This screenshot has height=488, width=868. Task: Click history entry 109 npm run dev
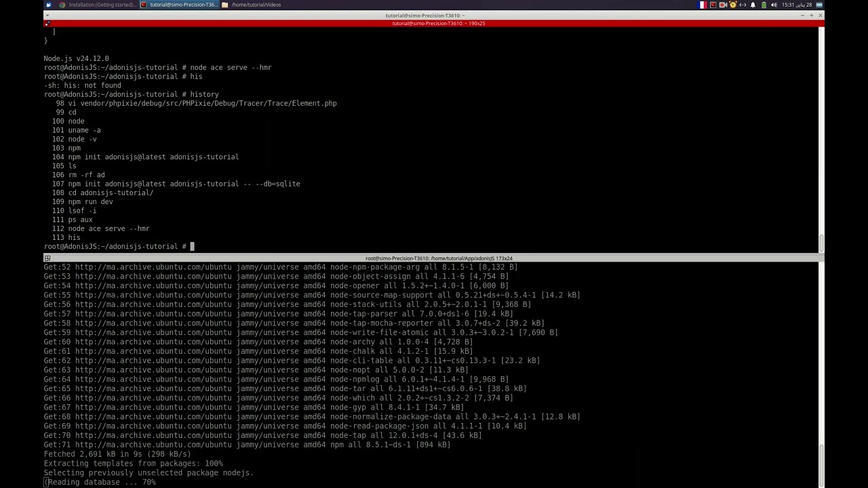click(x=82, y=202)
